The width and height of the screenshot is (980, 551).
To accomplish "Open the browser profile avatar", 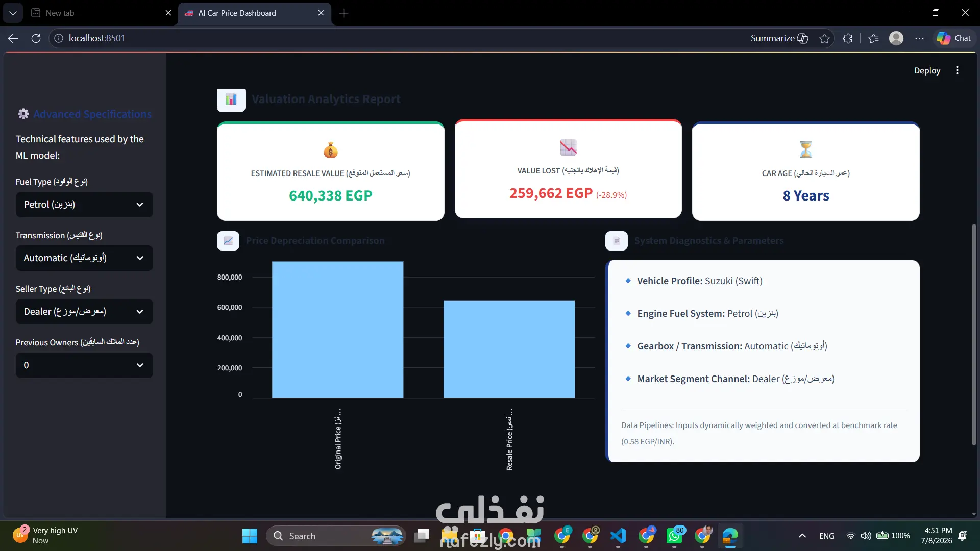I will (x=896, y=38).
